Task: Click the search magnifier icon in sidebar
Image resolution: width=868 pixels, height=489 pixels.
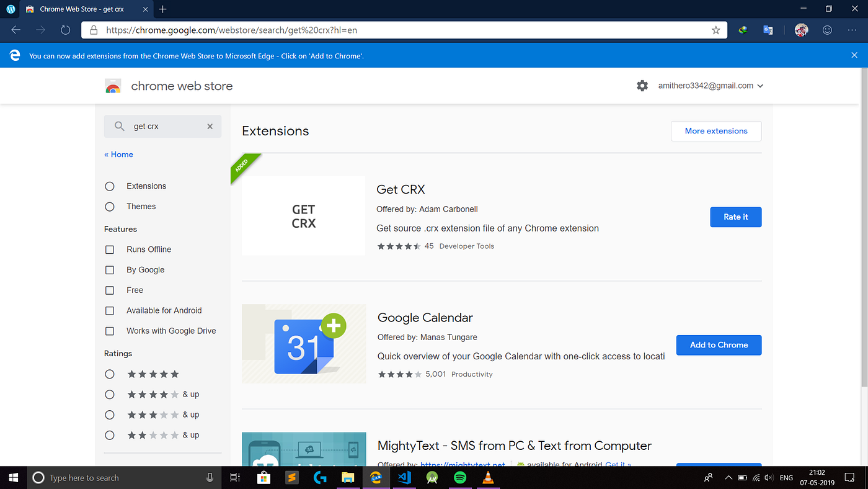Action: click(x=119, y=126)
